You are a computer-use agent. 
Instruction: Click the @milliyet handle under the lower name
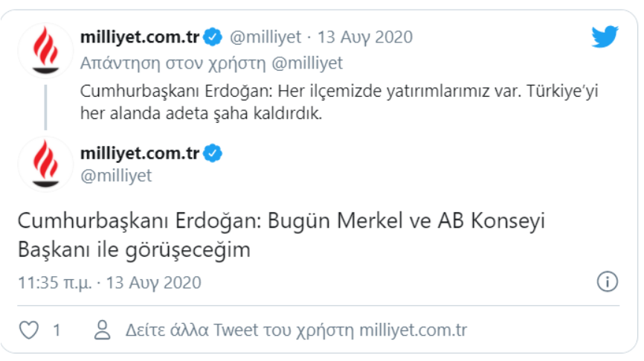pyautogui.click(x=116, y=176)
